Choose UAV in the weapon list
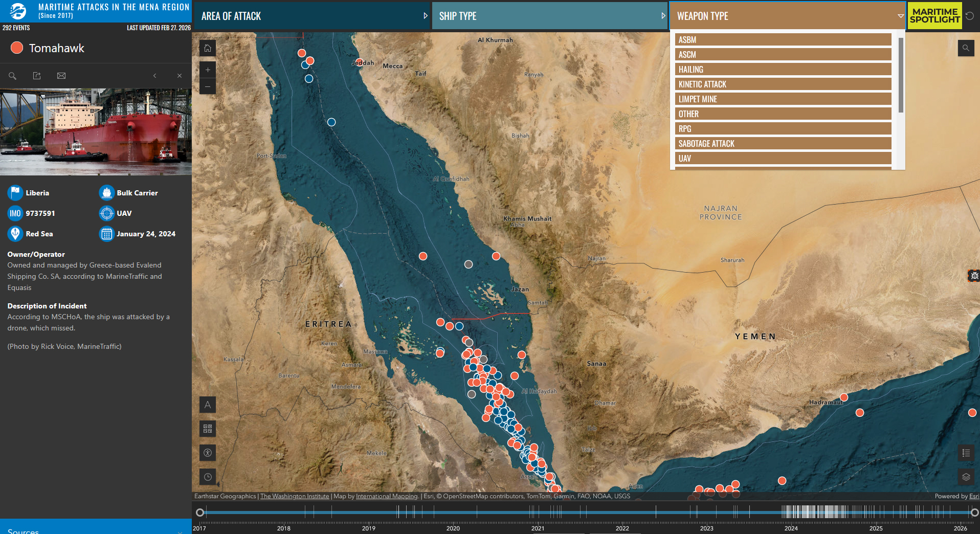The width and height of the screenshot is (980, 534). click(783, 159)
